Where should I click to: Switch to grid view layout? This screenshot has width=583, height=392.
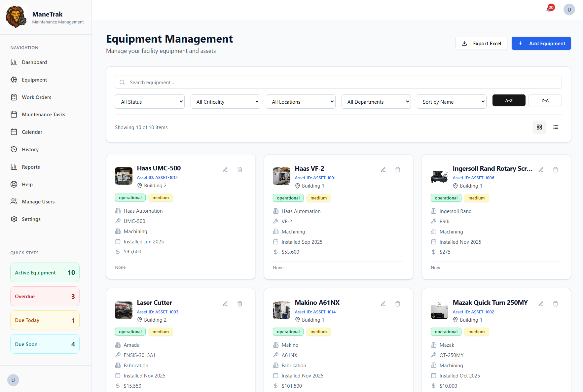pos(539,127)
